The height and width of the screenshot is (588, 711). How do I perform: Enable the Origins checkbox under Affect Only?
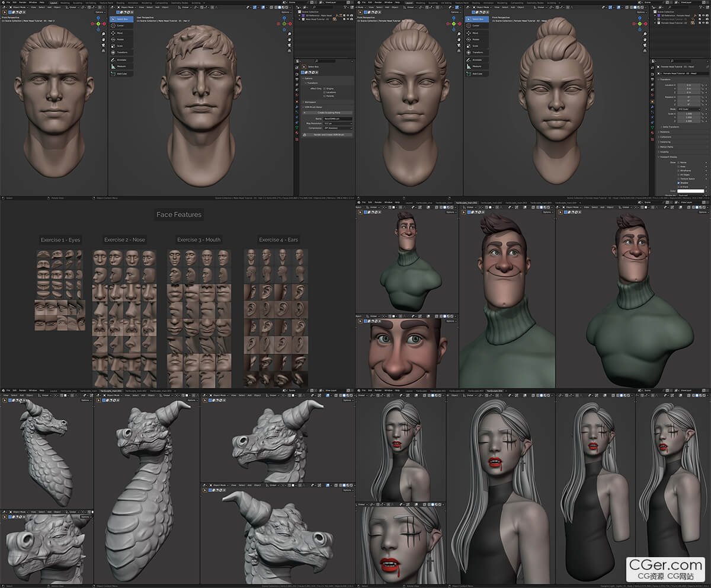324,88
